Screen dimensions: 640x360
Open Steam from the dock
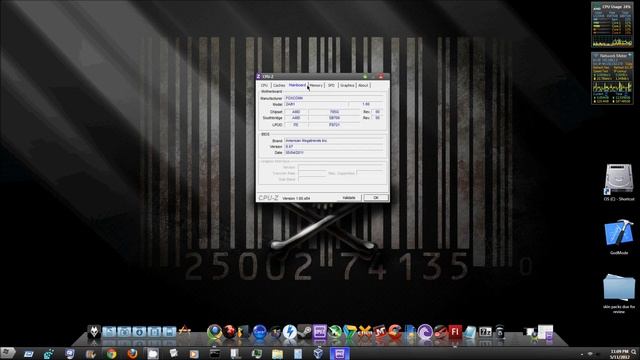(x=304, y=332)
